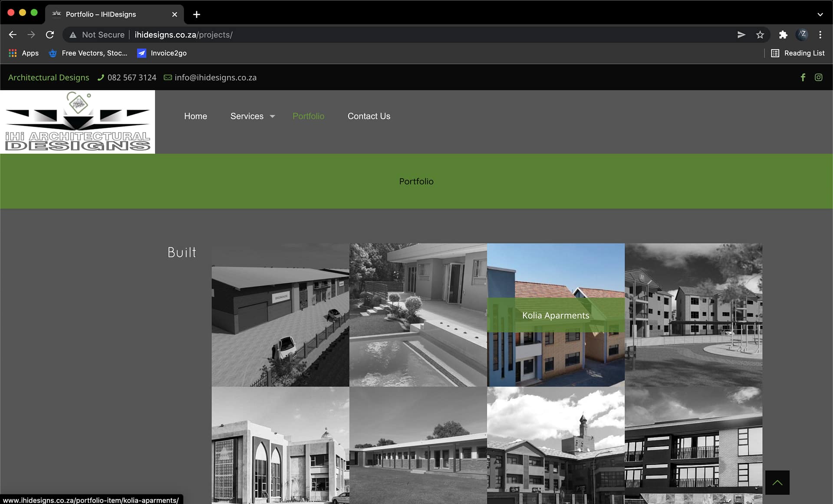The image size is (833, 504).
Task: Click the share/send page icon
Action: pos(741,35)
